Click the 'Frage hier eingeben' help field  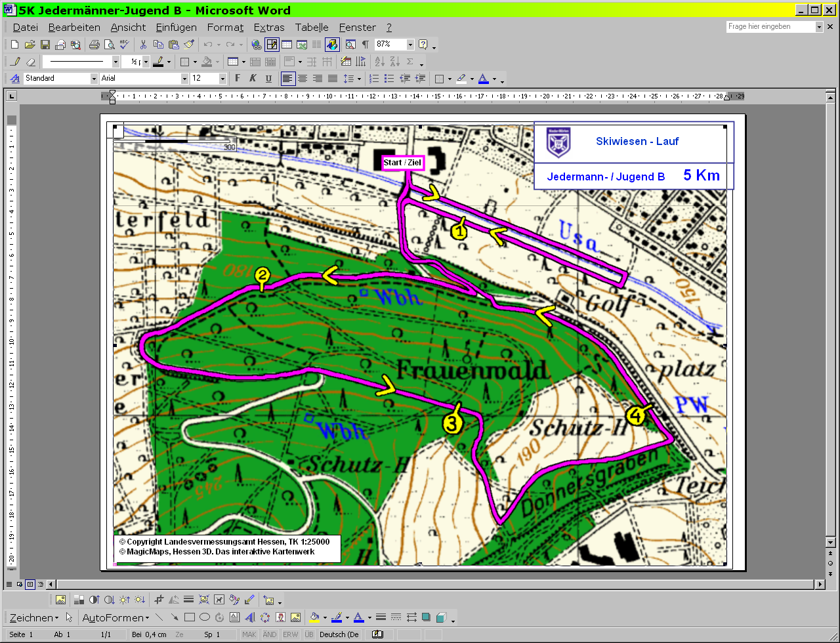pos(770,27)
